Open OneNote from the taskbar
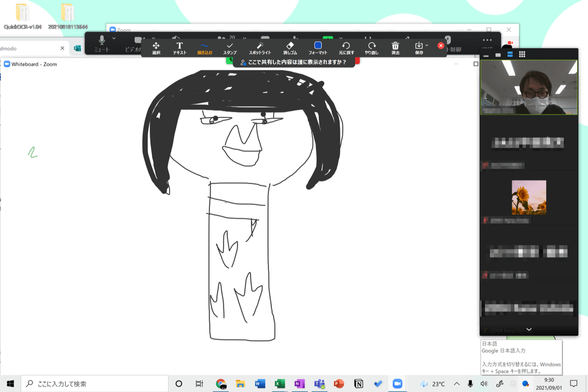The image size is (588, 392). point(299,384)
